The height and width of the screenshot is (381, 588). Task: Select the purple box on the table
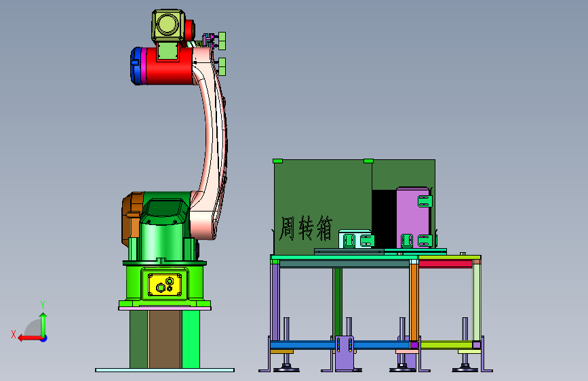point(412,217)
